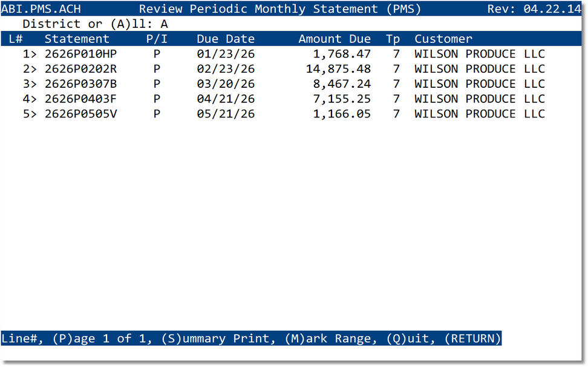Click amount due 7,155.25
Screen dimensions: 588x367
[x=342, y=99]
